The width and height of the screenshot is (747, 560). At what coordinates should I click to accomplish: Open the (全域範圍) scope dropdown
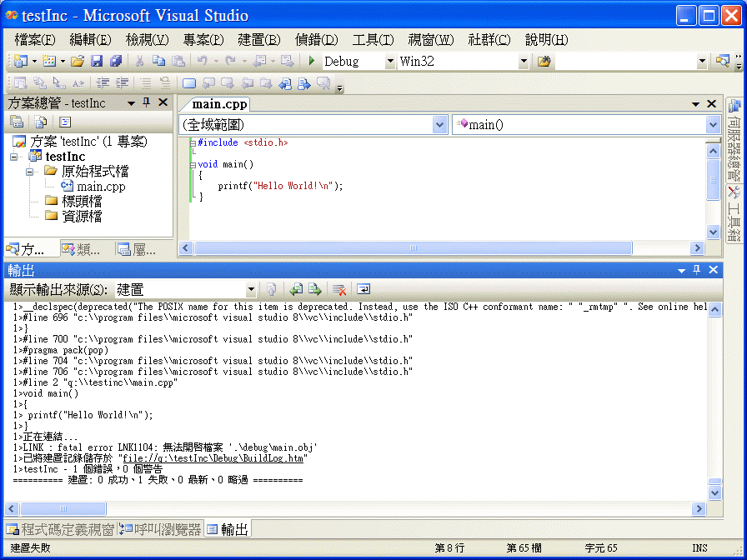click(439, 125)
